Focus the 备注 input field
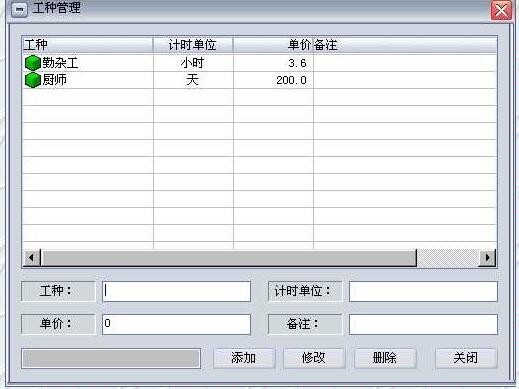 423,324
